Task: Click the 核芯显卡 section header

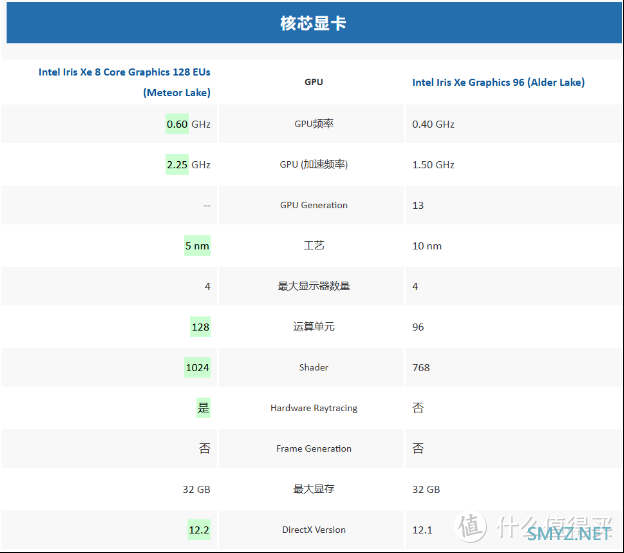Action: (x=314, y=23)
